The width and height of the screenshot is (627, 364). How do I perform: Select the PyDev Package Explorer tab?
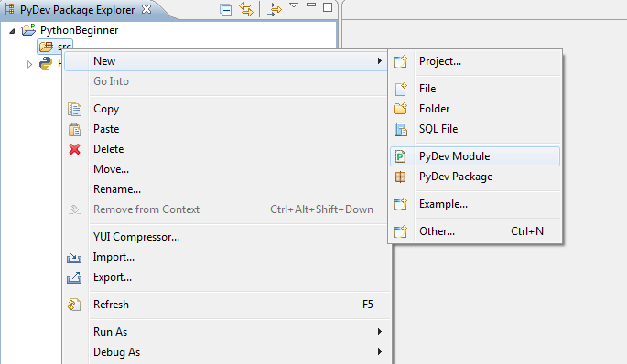tap(77, 9)
